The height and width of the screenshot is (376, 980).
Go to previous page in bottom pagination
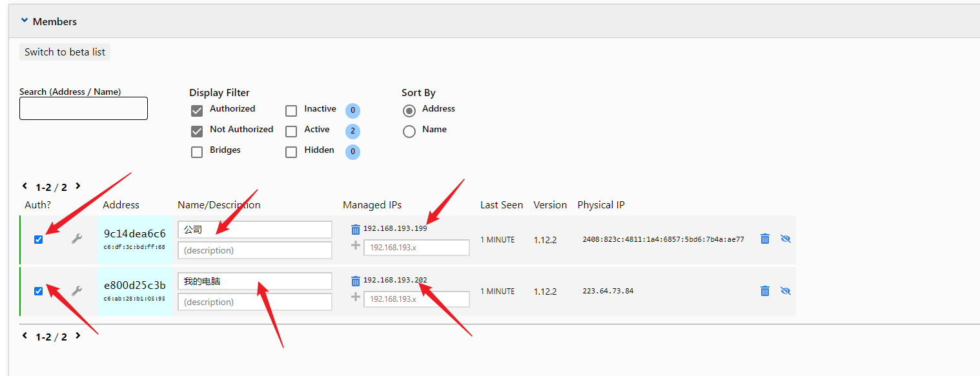[x=25, y=335]
